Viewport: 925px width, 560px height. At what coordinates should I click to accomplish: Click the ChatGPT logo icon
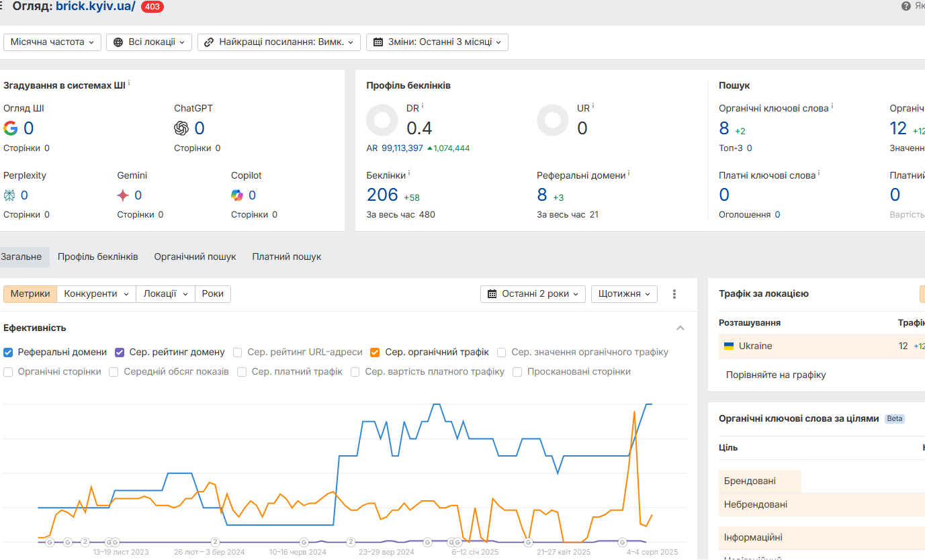click(181, 128)
